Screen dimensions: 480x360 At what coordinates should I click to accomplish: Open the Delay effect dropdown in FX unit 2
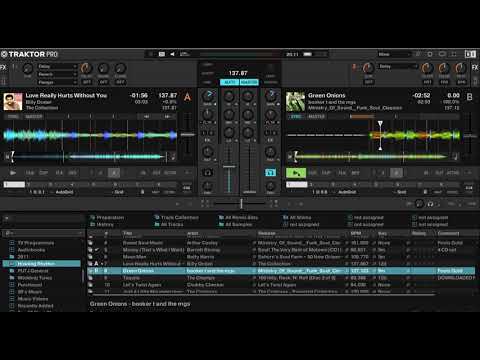pyautogui.click(x=398, y=66)
